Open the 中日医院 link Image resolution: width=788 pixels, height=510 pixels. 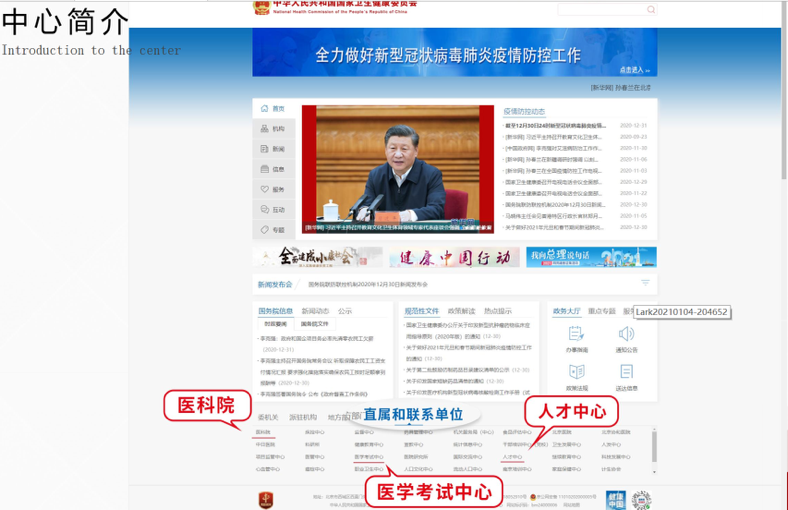point(265,444)
